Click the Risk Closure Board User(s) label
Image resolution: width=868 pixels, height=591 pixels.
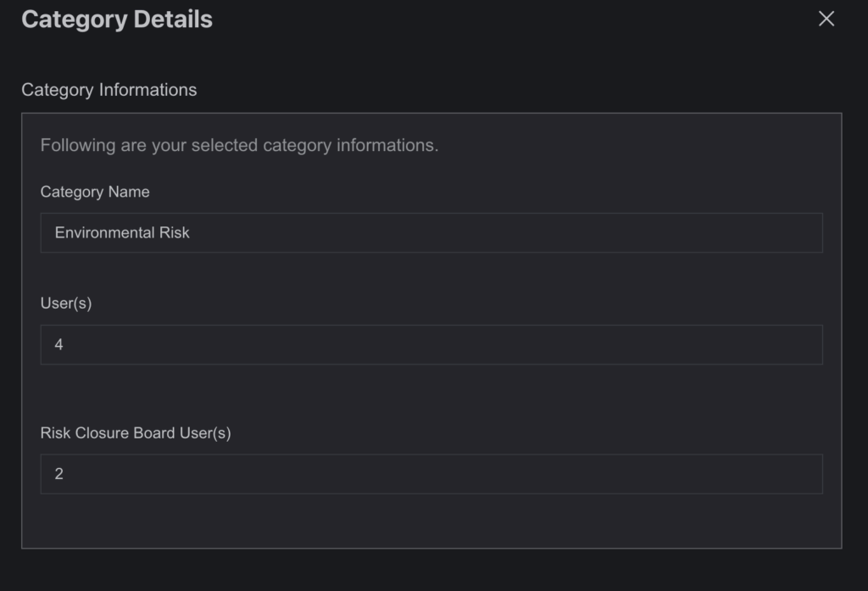136,432
